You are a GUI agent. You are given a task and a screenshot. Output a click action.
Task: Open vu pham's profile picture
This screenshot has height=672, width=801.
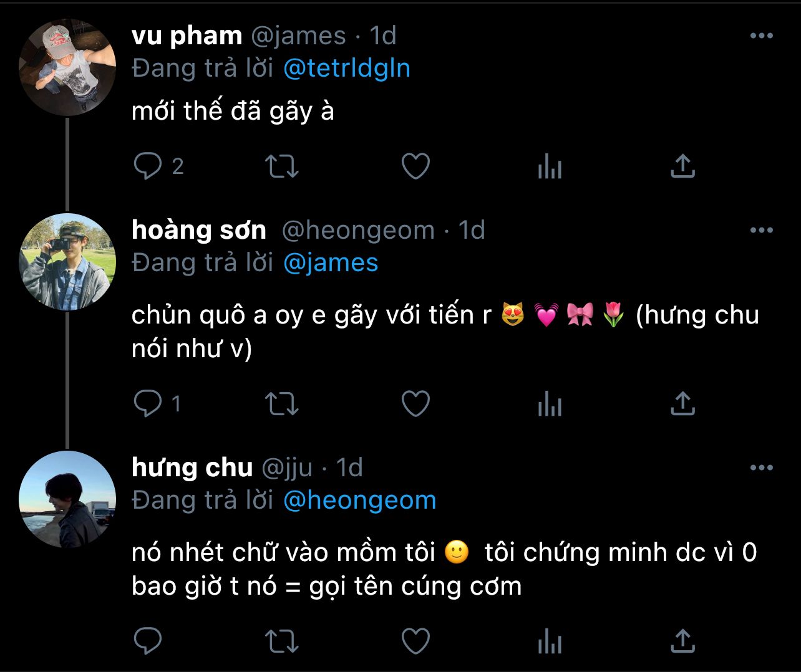67,67
